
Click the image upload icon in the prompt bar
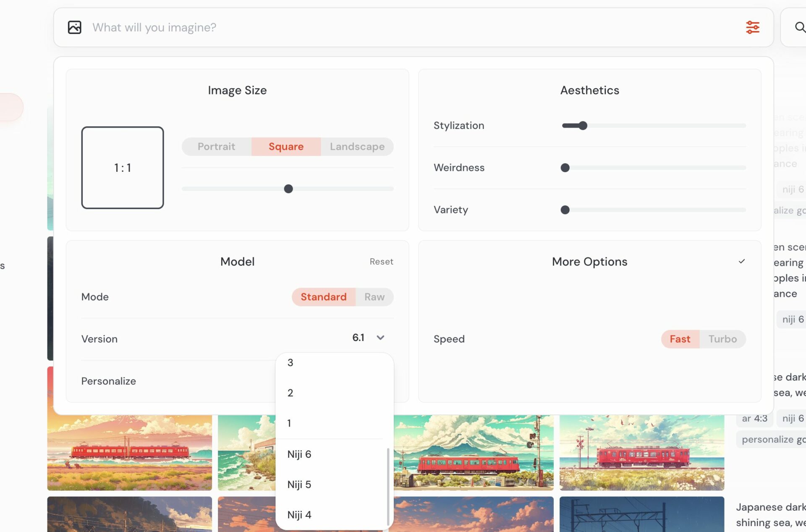pos(74,27)
